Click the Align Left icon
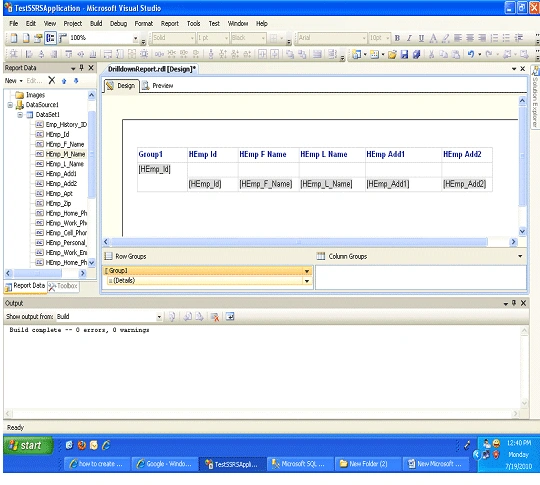The width and height of the screenshot is (540, 485). 458,38
